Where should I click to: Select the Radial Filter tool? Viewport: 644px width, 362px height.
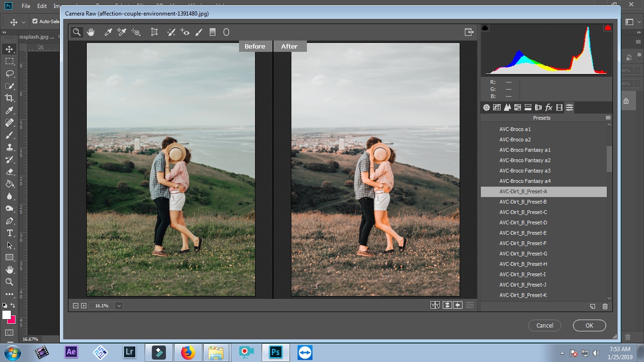click(x=226, y=32)
